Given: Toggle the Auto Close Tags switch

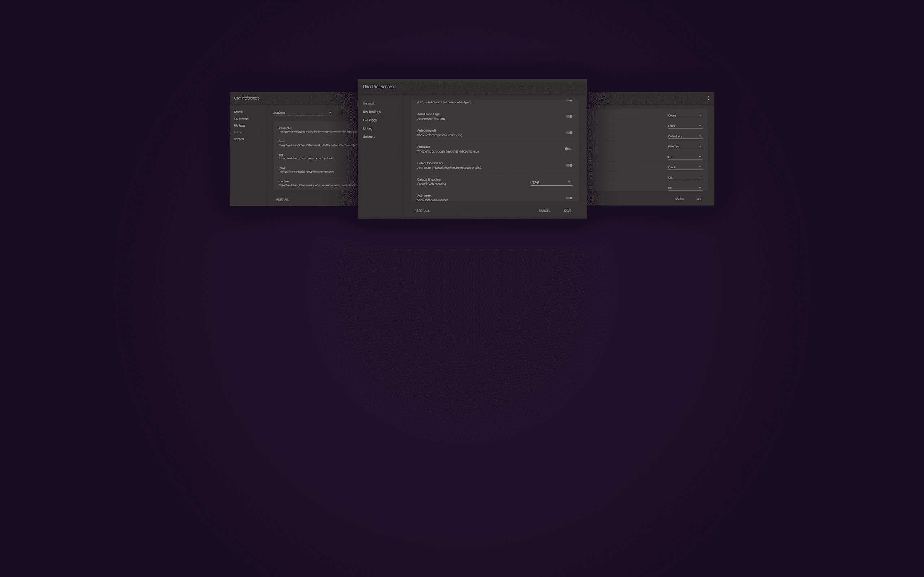Looking at the screenshot, I should [x=569, y=116].
